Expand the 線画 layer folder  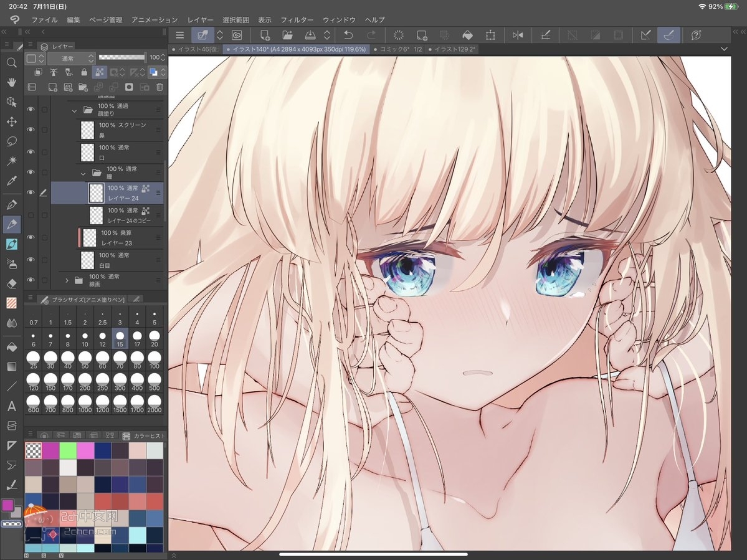tap(67, 280)
